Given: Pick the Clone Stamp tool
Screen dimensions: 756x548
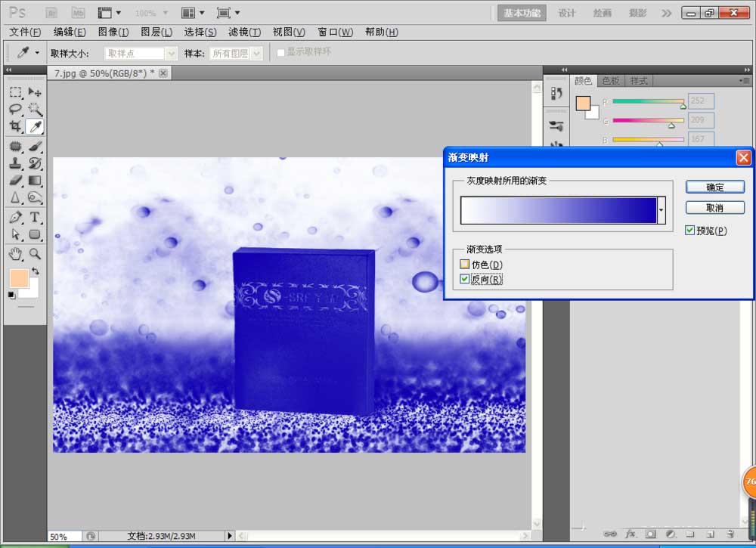Looking at the screenshot, I should pyautogui.click(x=15, y=163).
